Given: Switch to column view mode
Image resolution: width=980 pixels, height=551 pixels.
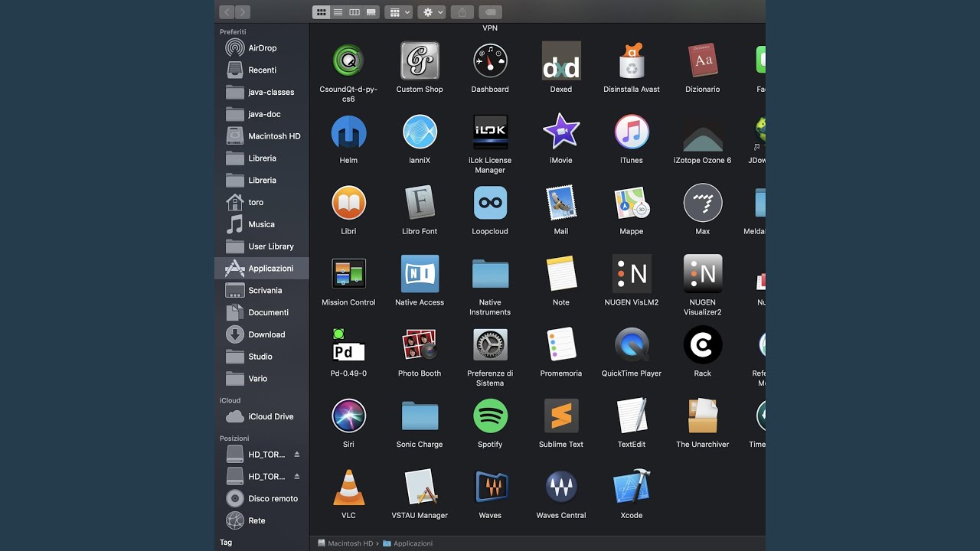Looking at the screenshot, I should coord(354,12).
